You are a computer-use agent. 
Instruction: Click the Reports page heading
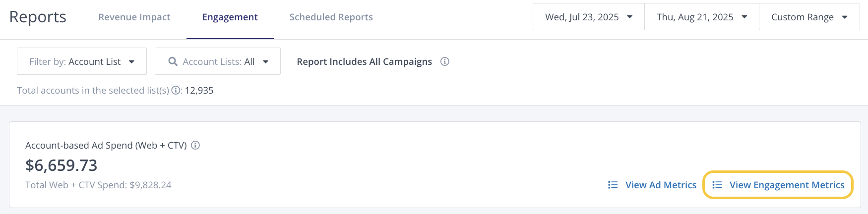point(38,17)
